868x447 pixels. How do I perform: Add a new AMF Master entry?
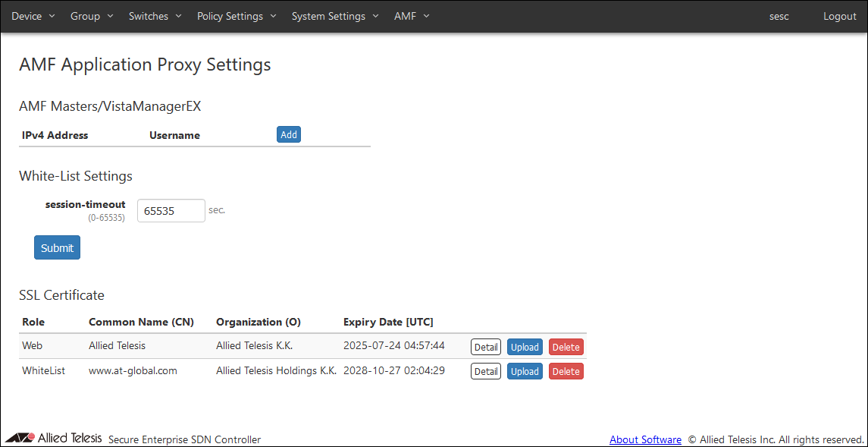(289, 134)
